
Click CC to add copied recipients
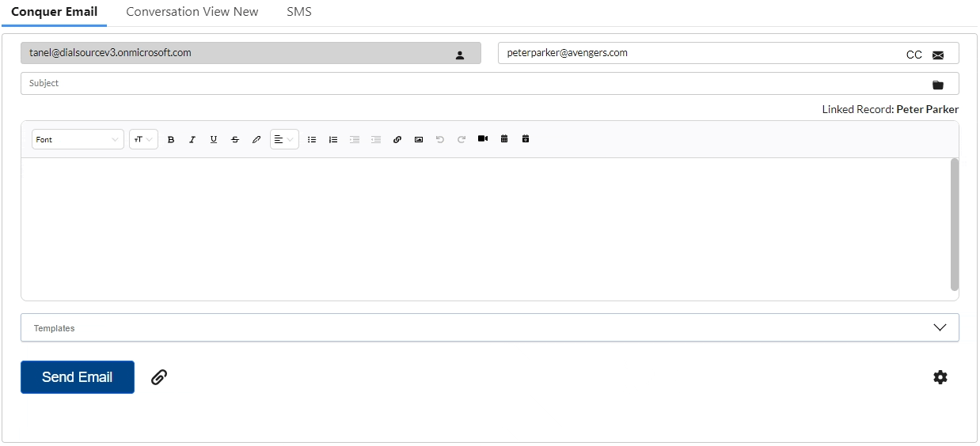click(914, 55)
